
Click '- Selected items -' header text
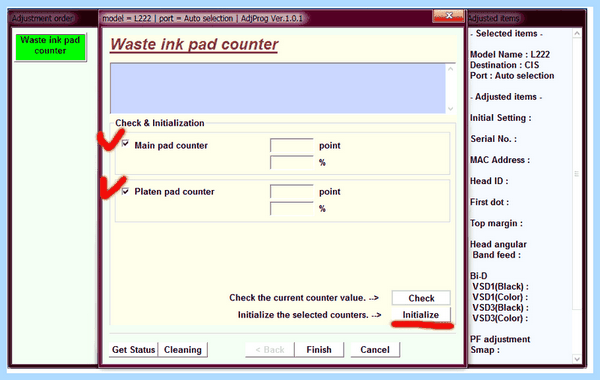coord(506,34)
